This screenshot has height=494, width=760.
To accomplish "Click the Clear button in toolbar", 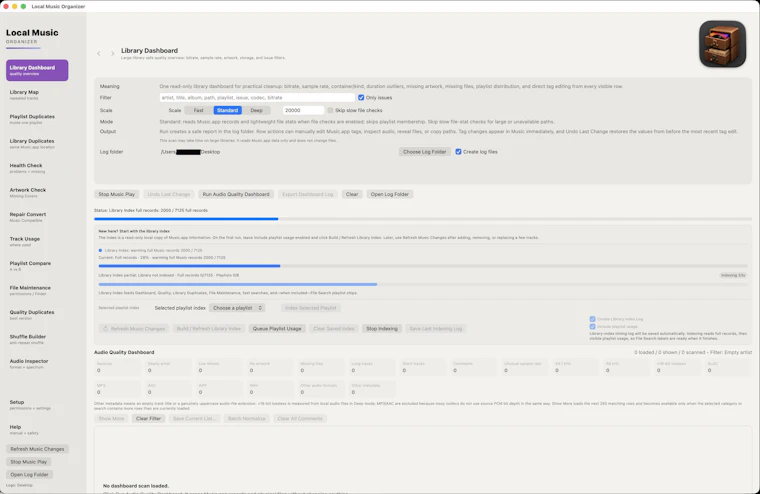I will pyautogui.click(x=352, y=194).
